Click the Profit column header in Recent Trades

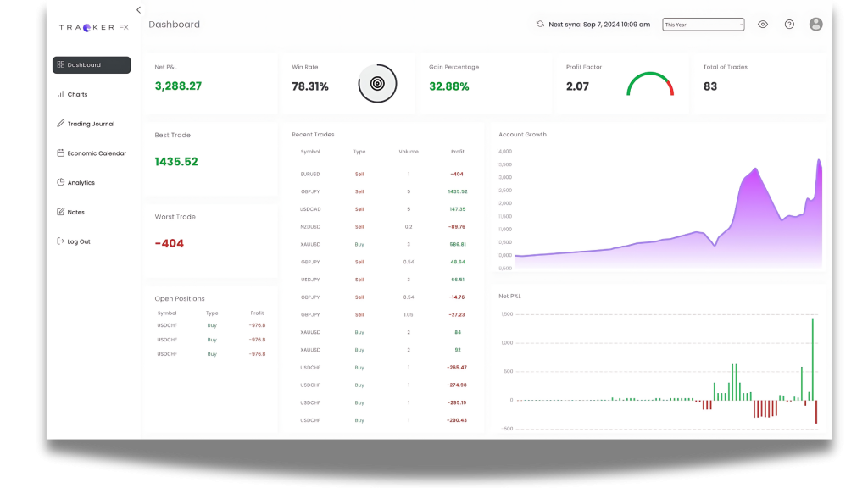[458, 152]
